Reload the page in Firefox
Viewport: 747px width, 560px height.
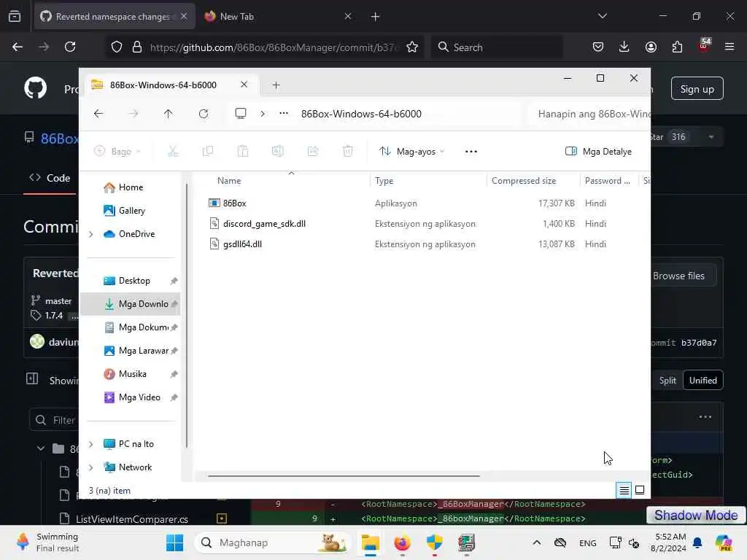[x=70, y=47]
